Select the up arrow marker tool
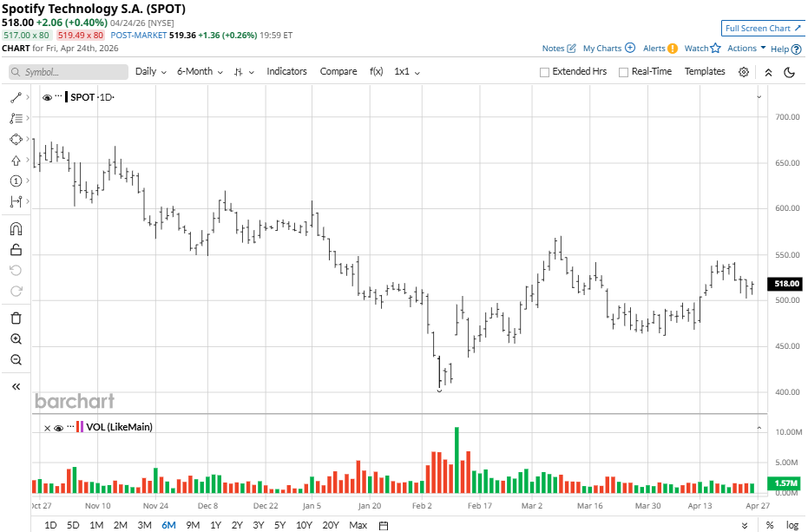 pos(16,161)
